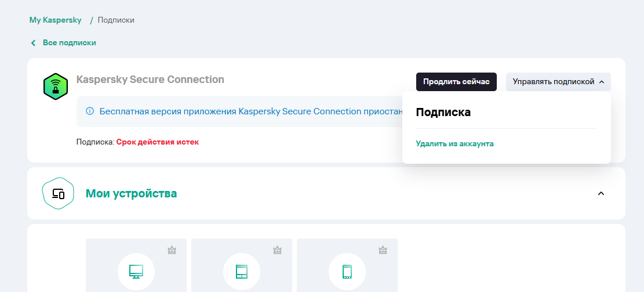644x292 pixels.
Task: Click the crown icon on the computer card
Action: tap(172, 250)
